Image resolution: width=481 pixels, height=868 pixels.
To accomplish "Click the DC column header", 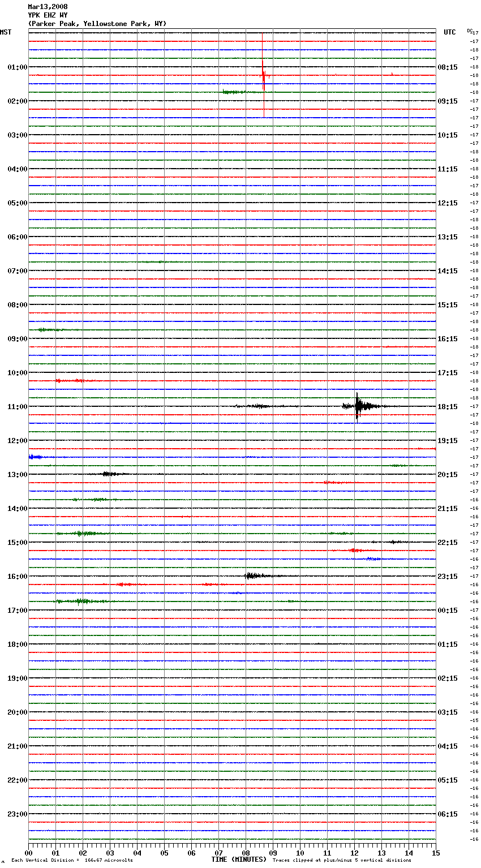I will (470, 30).
